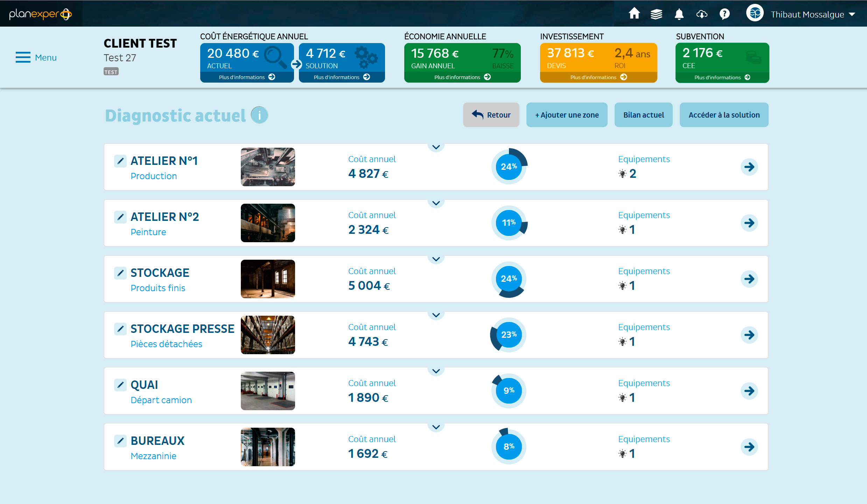Open STOCKAGE zone details arrow

749,279
